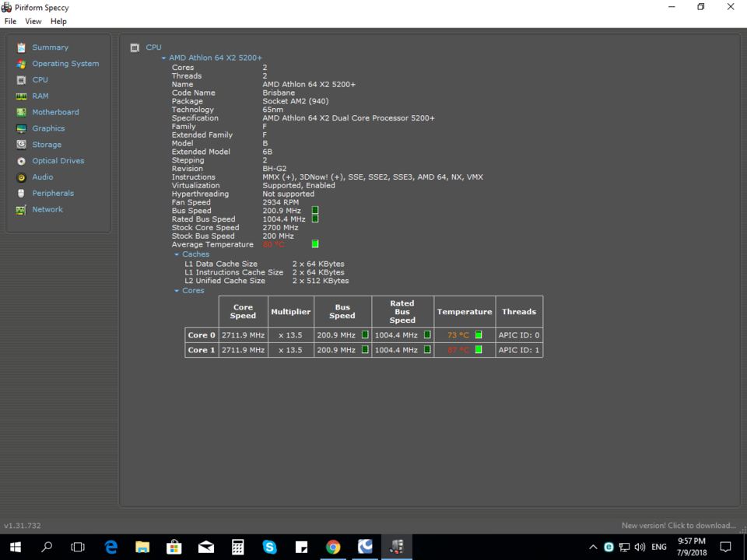Click the Rated Bus Speed graph indicator icon
Screen dimensions: 747x560
[315, 219]
